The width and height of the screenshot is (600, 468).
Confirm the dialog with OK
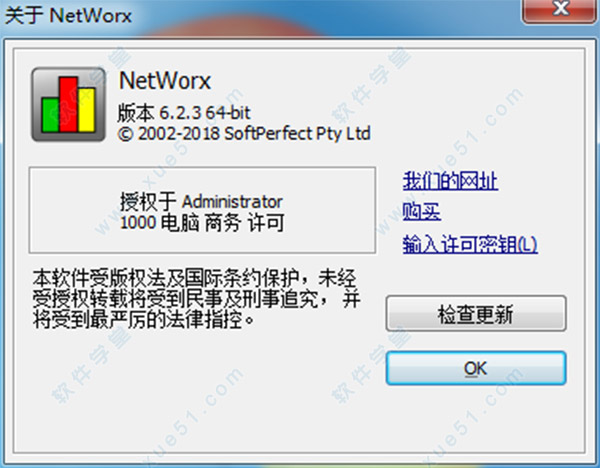(476, 368)
